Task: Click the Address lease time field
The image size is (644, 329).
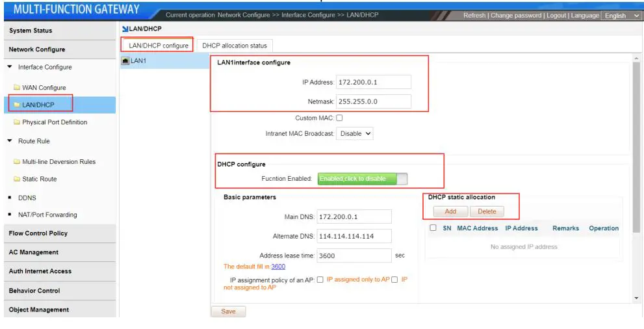Action: (354, 256)
